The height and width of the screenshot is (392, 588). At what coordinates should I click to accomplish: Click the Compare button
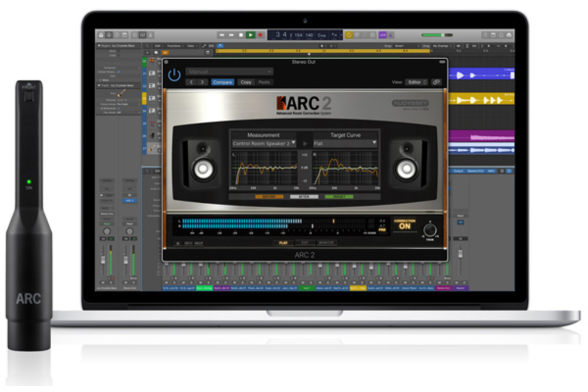[x=222, y=82]
